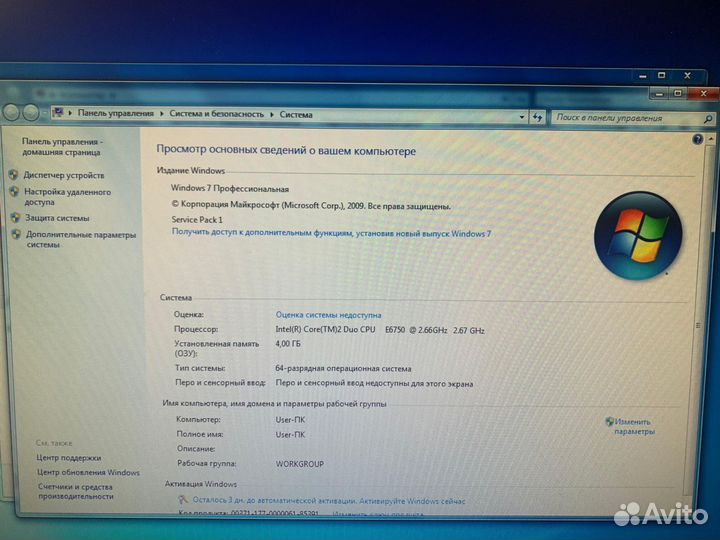The width and height of the screenshot is (720, 540).
Task: Open Настройка удаленного доступа link
Action: [x=68, y=197]
